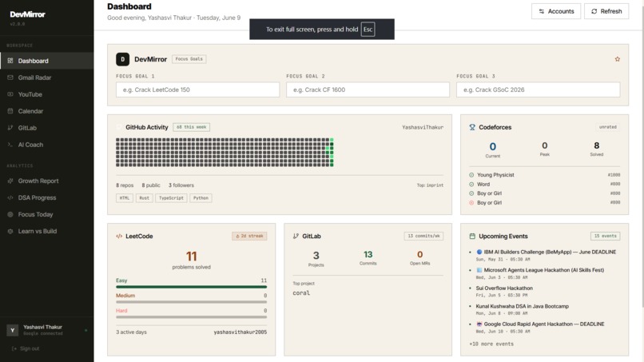
Task: Click the DSA Progress code icon
Action: click(10, 197)
